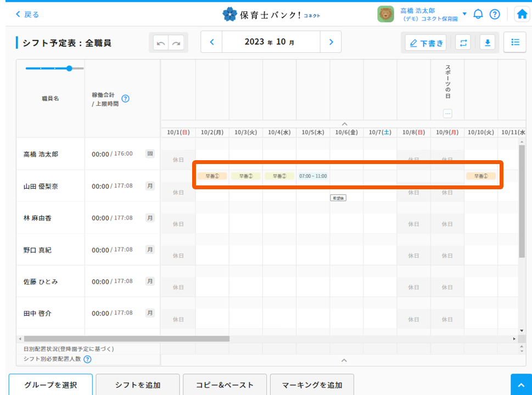Viewport: 532px width, 395px height.
Task: Show help for 稼働合計 / 上限時間
Action: (x=125, y=99)
